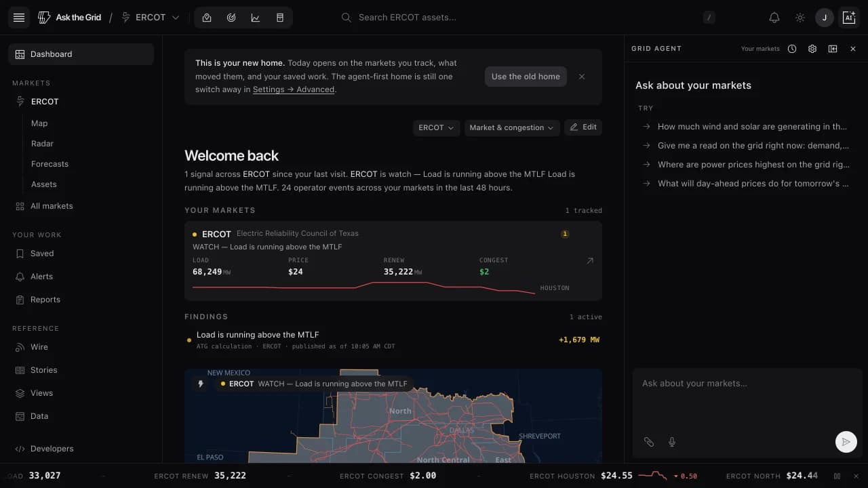Open Map under ERCOT in sidebar
Viewport: 868px width, 488px height.
pyautogui.click(x=39, y=123)
